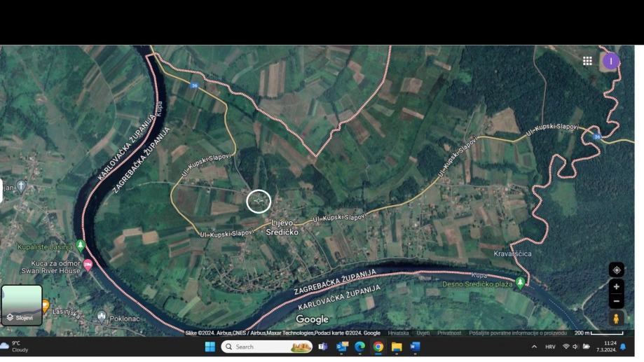Click the 200 m map scale bar
Screen dimensions: 644x362
[x=598, y=333]
